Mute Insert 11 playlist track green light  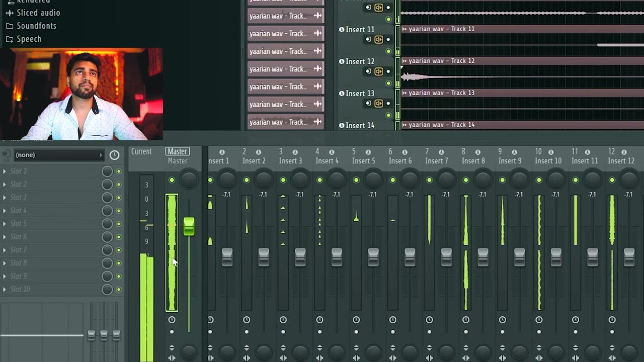coord(388,51)
